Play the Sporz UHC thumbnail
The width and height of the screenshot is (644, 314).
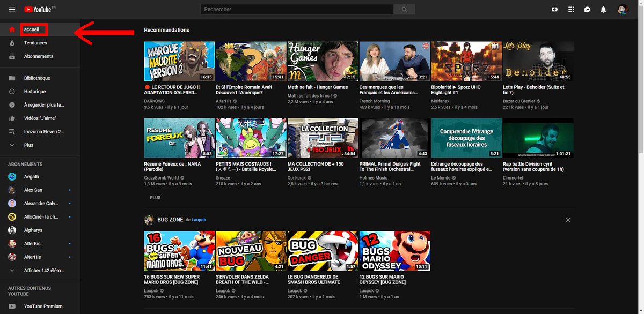pyautogui.click(x=466, y=61)
